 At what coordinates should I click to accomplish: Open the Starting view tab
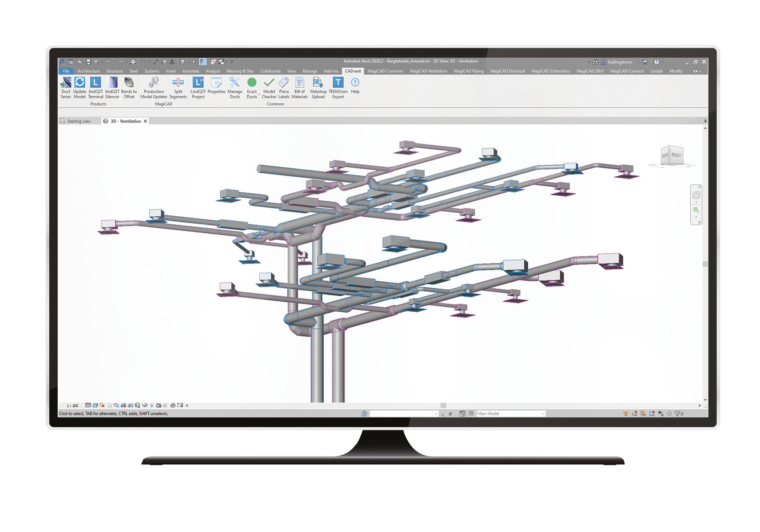78,121
